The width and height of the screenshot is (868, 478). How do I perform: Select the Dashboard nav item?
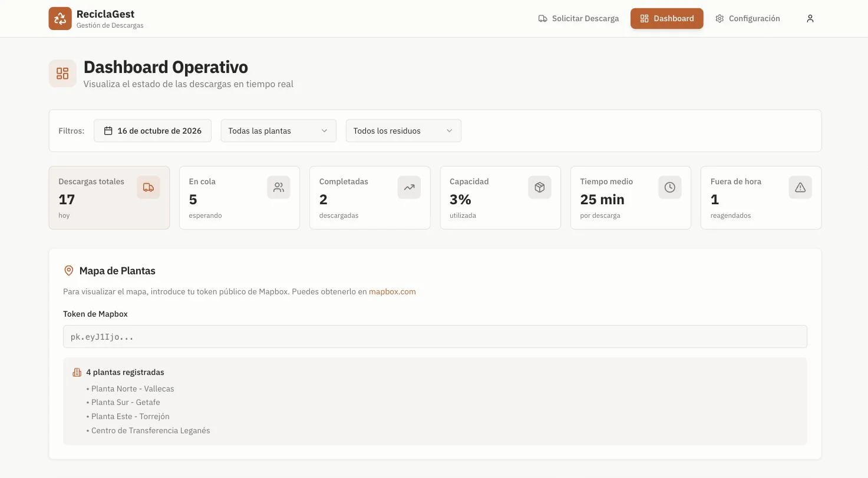click(x=667, y=18)
